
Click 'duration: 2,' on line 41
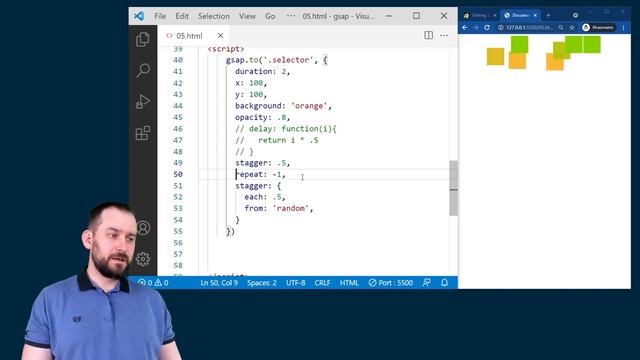(x=262, y=71)
